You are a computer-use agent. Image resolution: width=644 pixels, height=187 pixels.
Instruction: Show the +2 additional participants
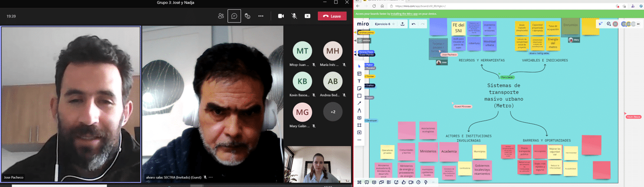[333, 112]
